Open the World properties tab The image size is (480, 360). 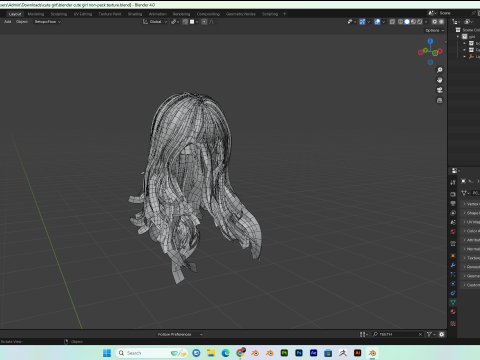[x=453, y=231]
